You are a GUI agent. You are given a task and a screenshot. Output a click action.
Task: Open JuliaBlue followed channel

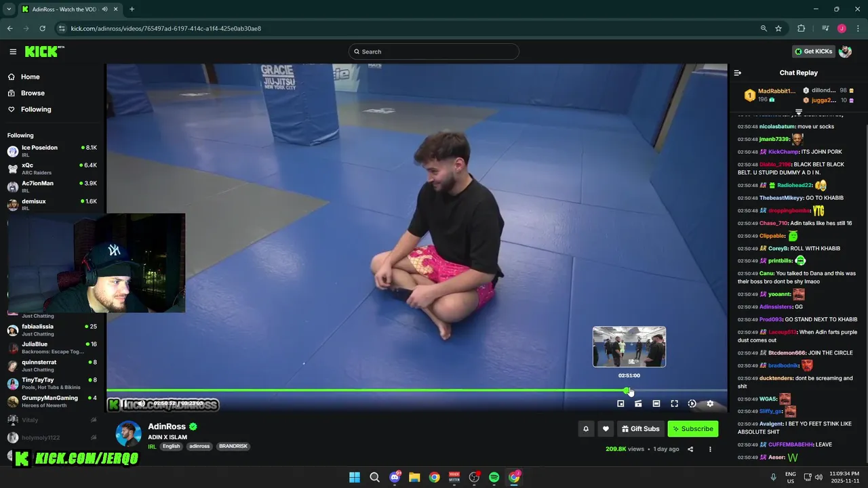52,347
